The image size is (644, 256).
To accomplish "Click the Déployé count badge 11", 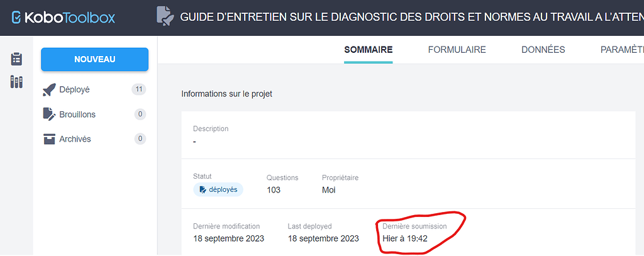I will [x=139, y=90].
